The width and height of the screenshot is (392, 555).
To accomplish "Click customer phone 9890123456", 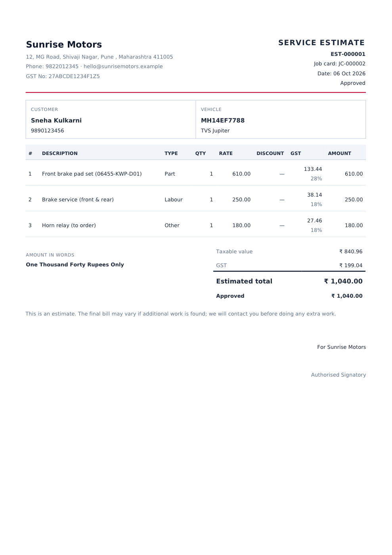I will pos(48,130).
